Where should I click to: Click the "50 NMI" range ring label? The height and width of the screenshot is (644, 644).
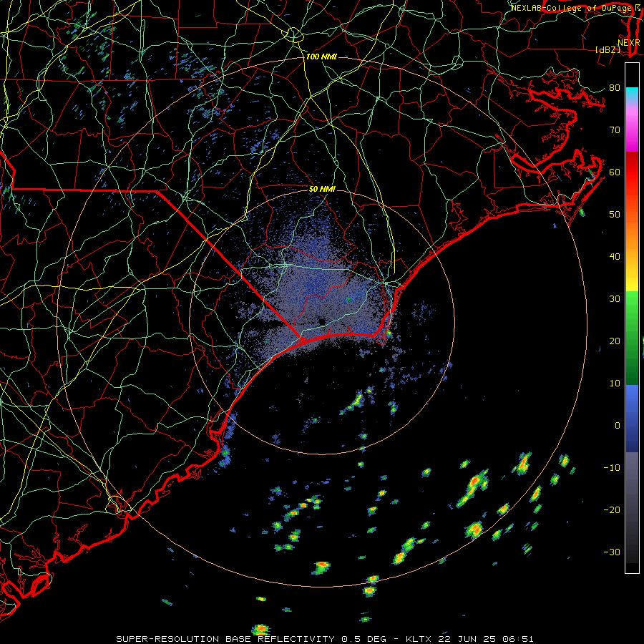coord(322,190)
